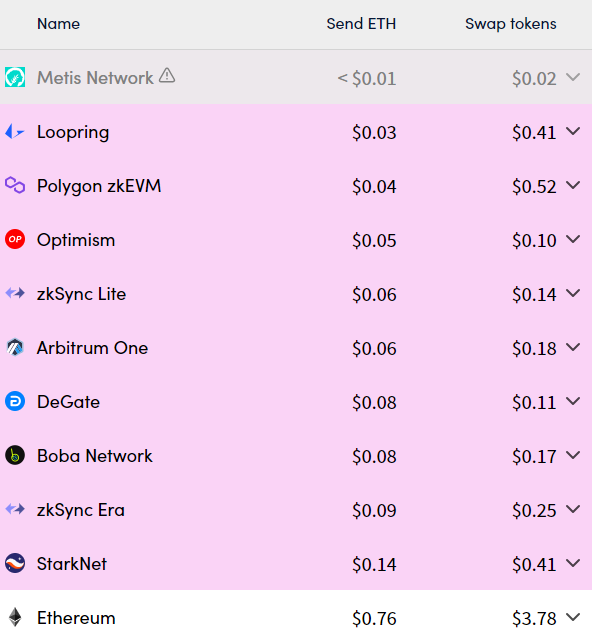Expand the Optimism row chevron
This screenshot has width=592, height=638.
(573, 239)
